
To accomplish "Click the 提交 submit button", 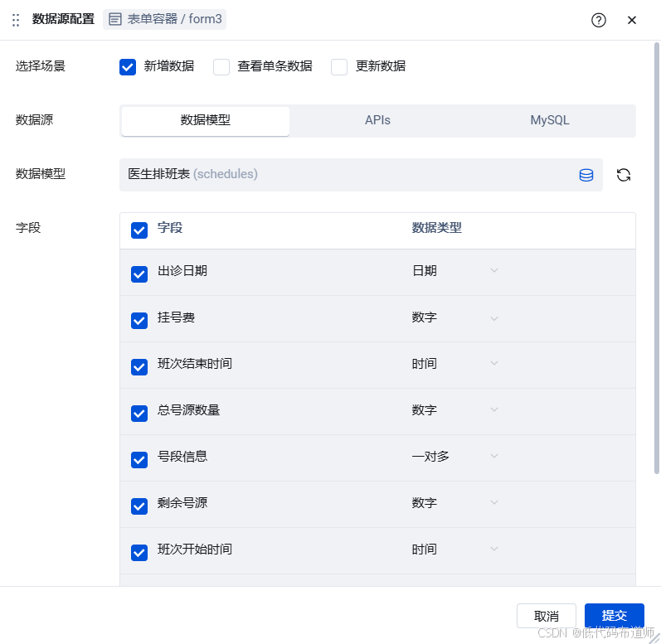I will click(614, 616).
